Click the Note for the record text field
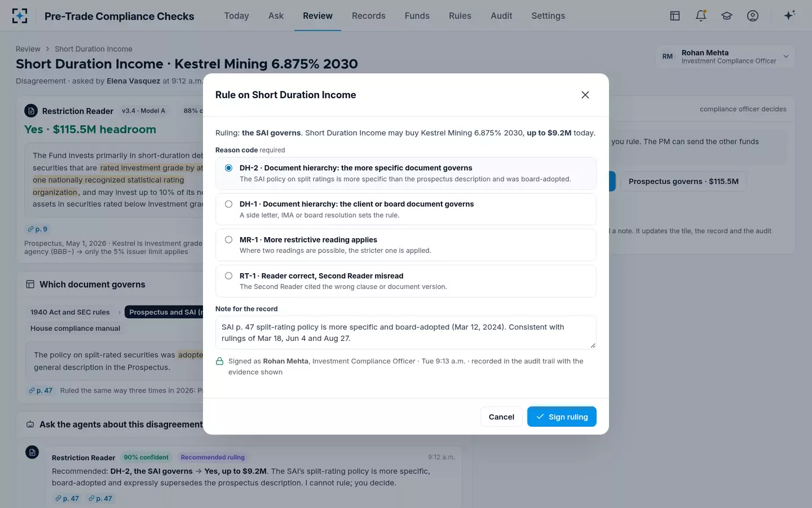812x508 pixels. click(405, 332)
